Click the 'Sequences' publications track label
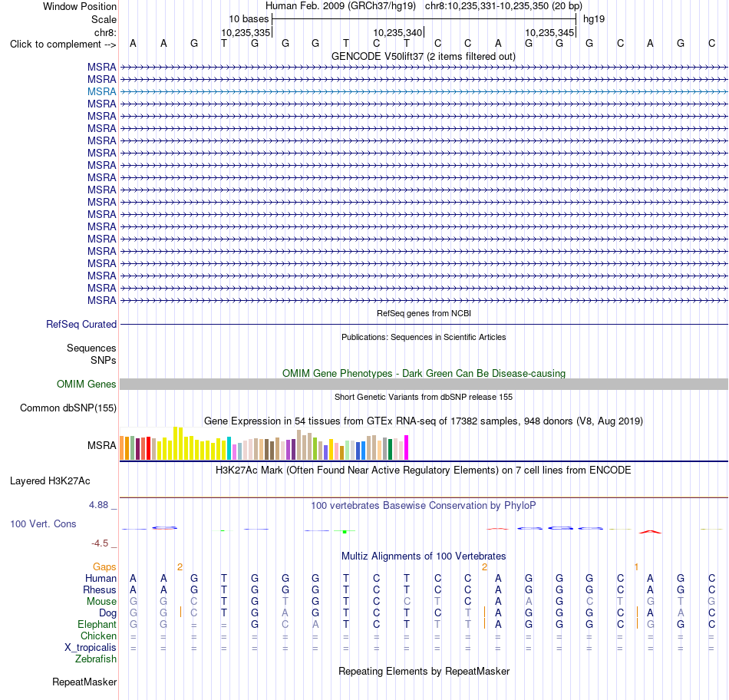 91,348
